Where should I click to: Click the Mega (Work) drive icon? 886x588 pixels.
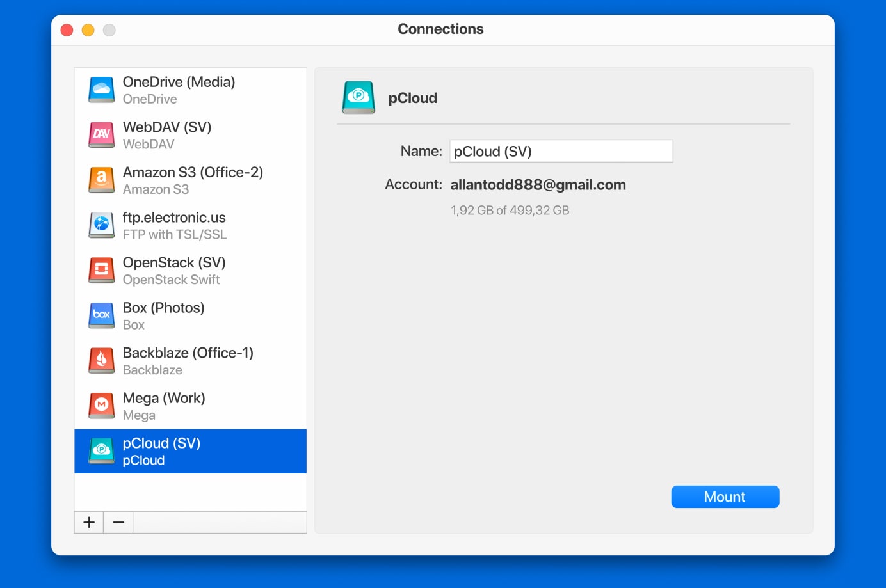pyautogui.click(x=101, y=406)
